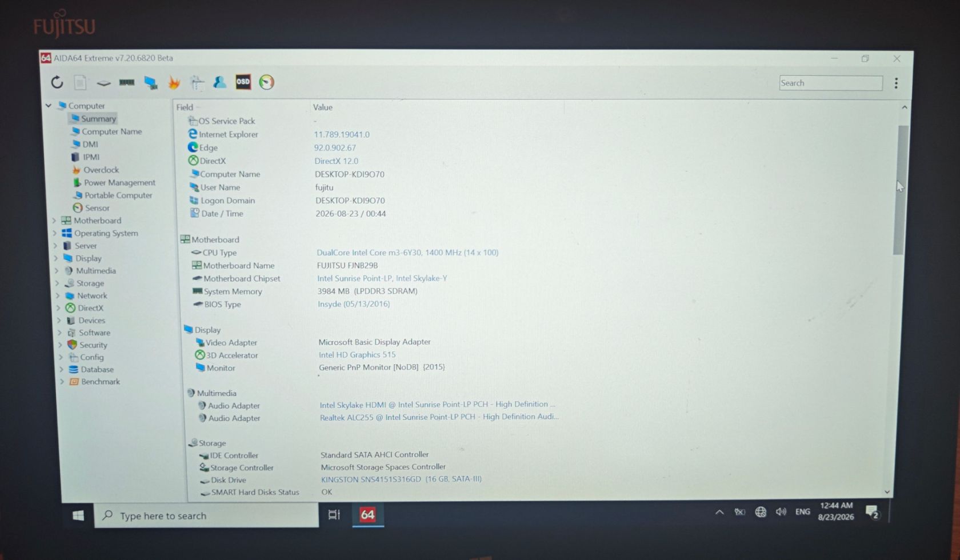Open the Report page icon in toolbar
Screen dimensions: 960x560
[80, 83]
